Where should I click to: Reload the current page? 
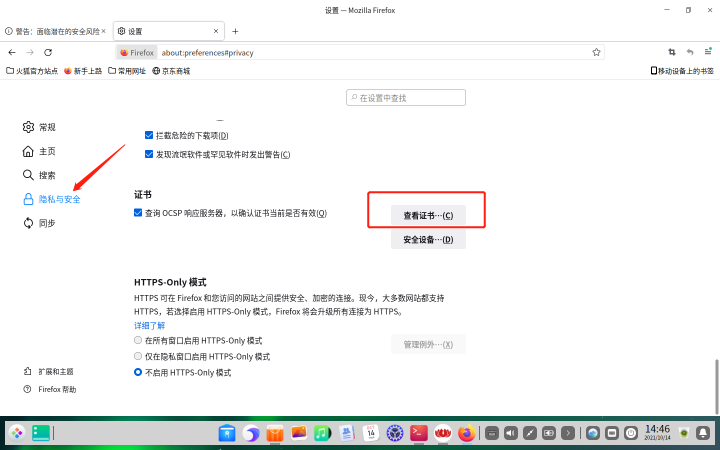(x=48, y=52)
